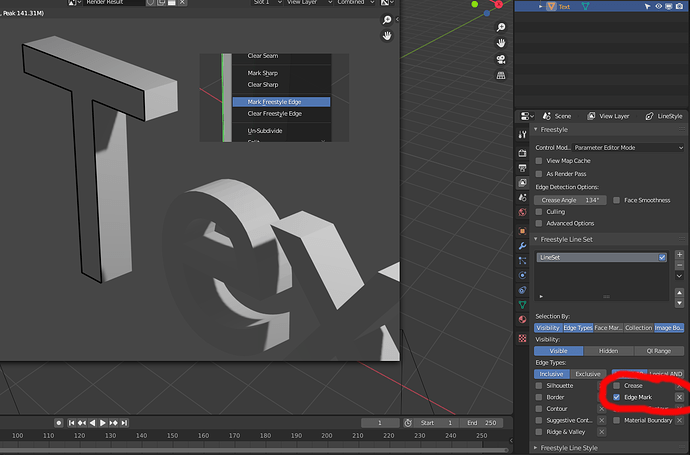This screenshot has height=455, width=690.
Task: Click the render window zoom magnifier
Action: [x=387, y=20]
